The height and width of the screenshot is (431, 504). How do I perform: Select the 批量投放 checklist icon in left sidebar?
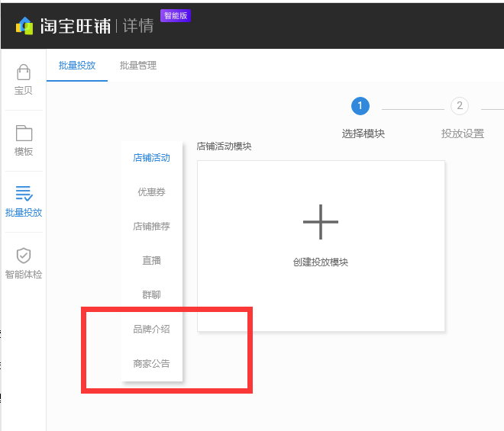[24, 194]
